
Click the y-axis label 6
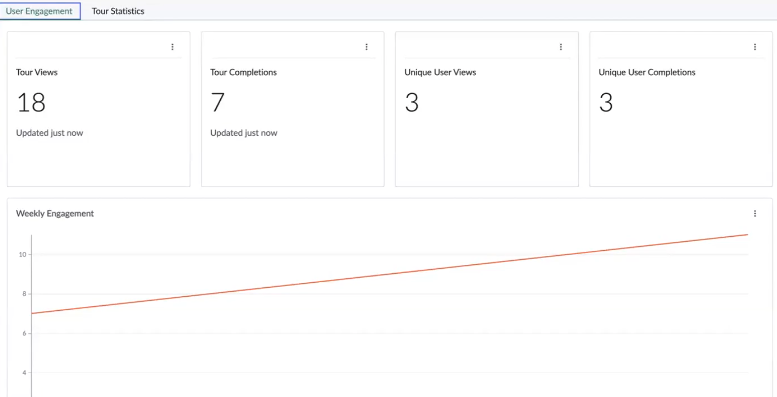coord(24,334)
